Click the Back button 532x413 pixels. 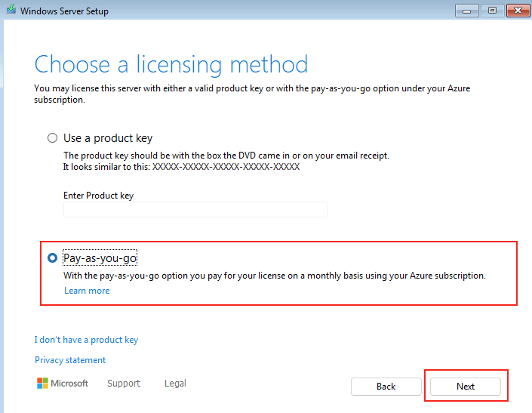pos(386,387)
